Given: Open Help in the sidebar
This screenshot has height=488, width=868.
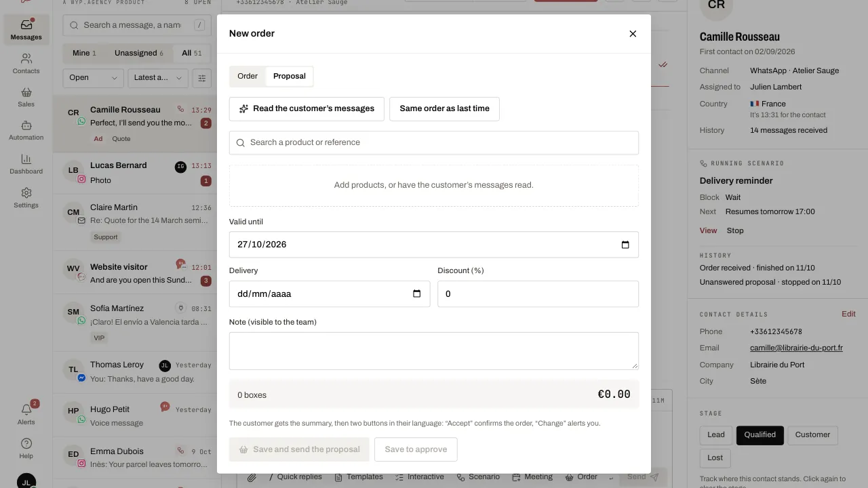Looking at the screenshot, I should (26, 448).
